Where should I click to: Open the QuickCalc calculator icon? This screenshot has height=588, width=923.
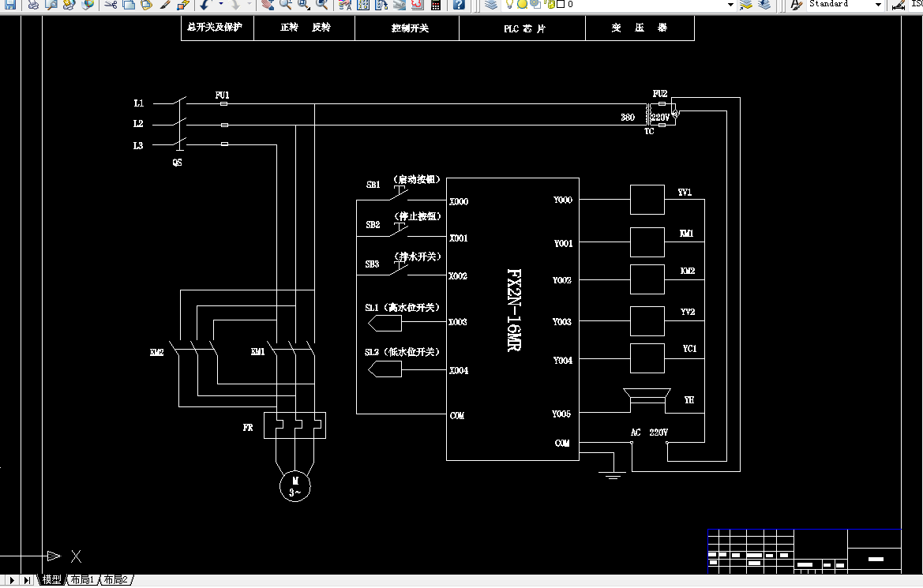coord(436,5)
